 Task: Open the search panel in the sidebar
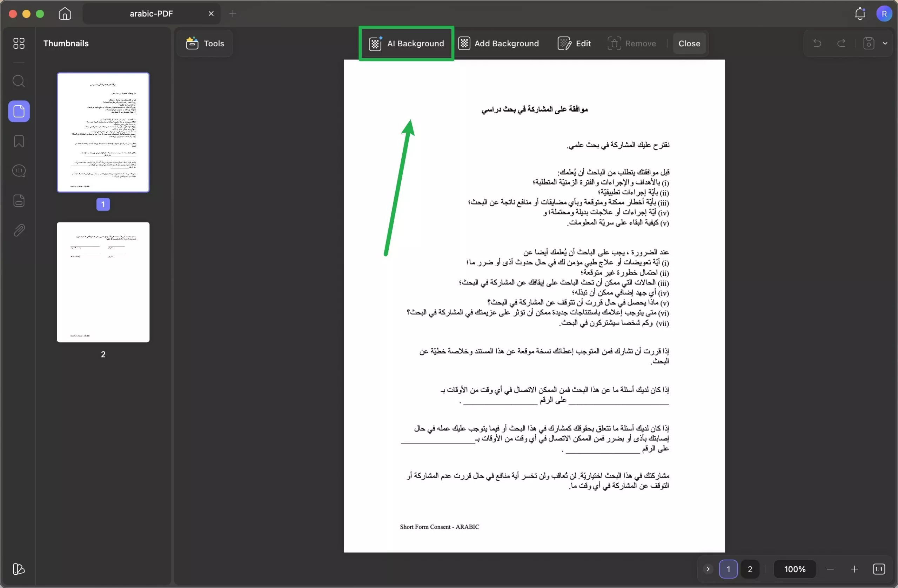[x=19, y=81]
